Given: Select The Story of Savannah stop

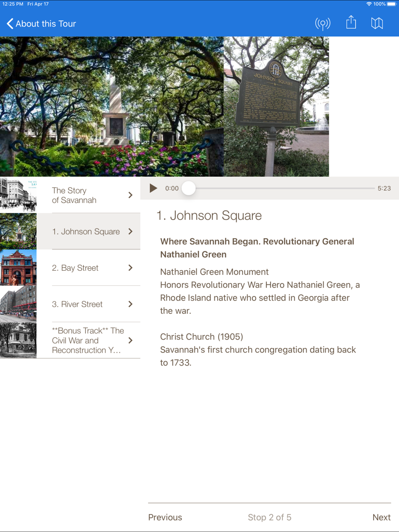Looking at the screenshot, I should point(70,195).
